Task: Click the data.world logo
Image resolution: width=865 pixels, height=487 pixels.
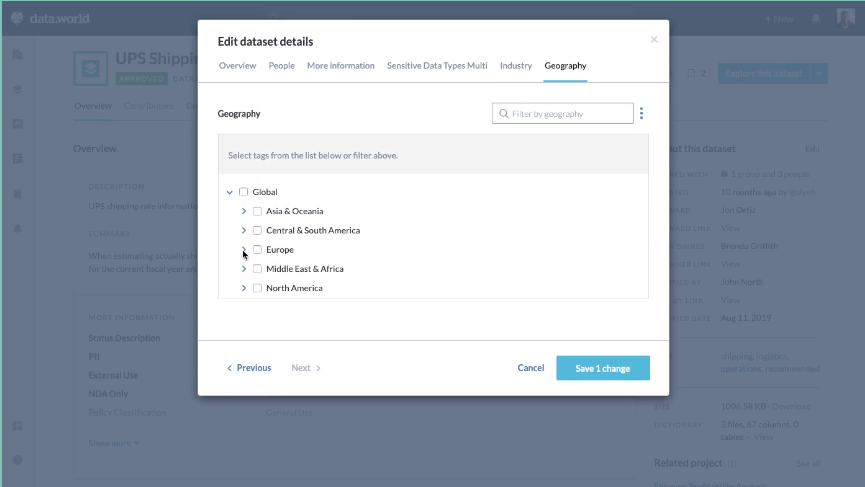Action: point(46,18)
